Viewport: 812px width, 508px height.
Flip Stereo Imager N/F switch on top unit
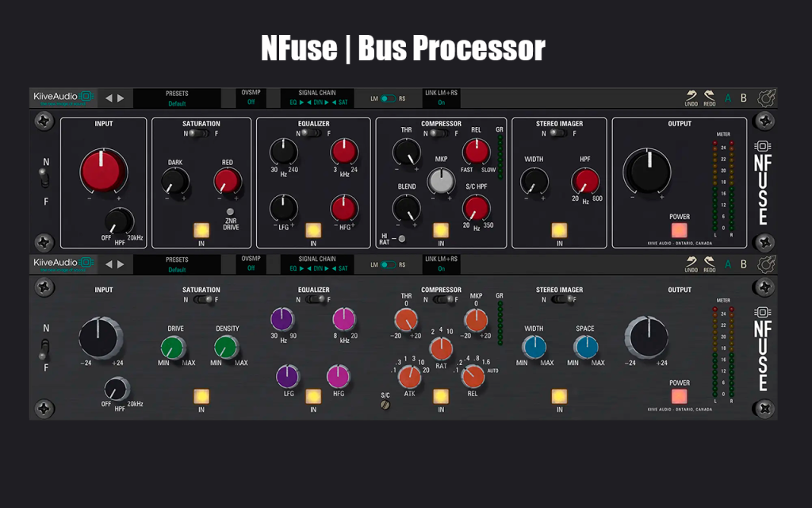[x=559, y=133]
